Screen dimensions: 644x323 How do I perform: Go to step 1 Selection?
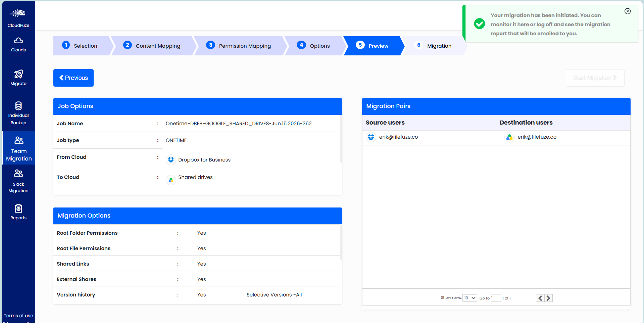point(82,46)
